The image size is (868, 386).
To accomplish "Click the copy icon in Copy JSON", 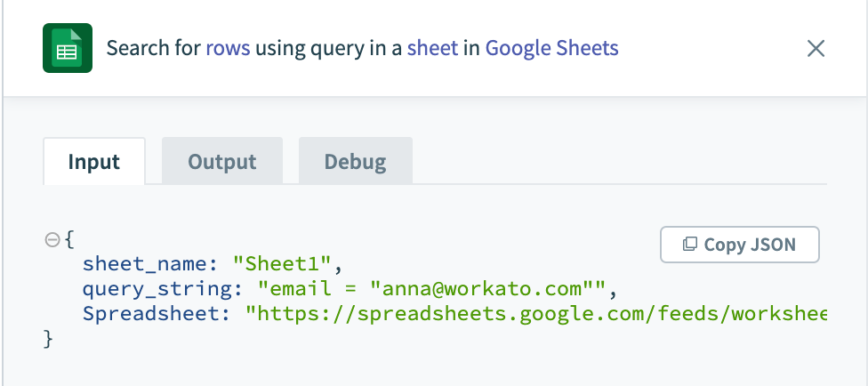I will [689, 245].
